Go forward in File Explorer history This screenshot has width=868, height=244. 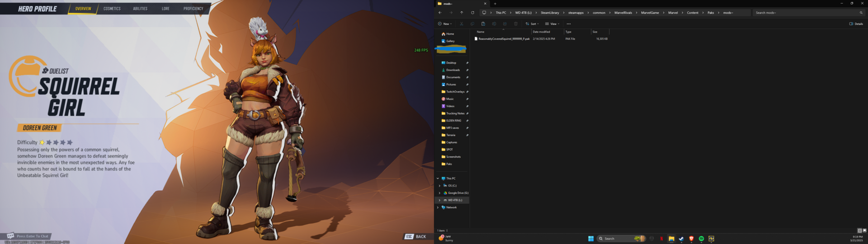click(451, 13)
